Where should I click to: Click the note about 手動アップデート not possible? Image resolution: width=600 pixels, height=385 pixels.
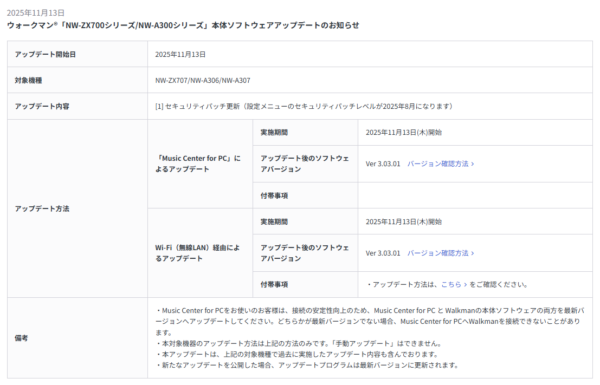[299, 344]
